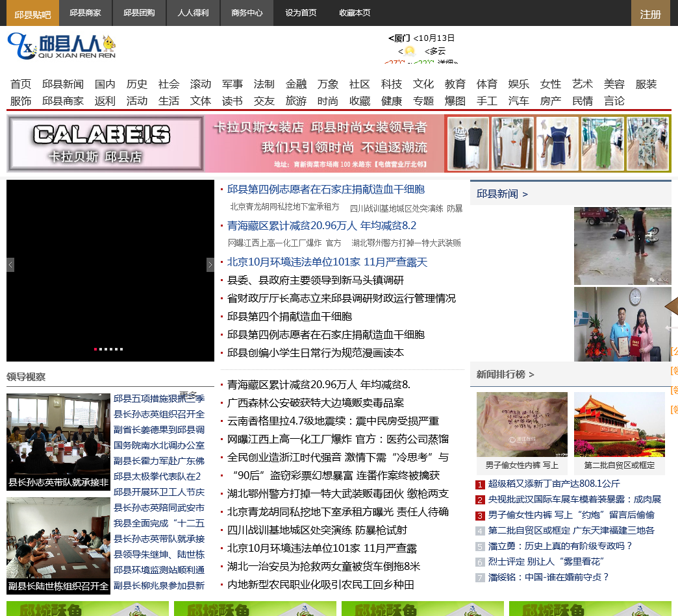Open 副县长柳兆泉参加县新 link
Viewport: 678px width, 616px height.
pyautogui.click(x=159, y=585)
